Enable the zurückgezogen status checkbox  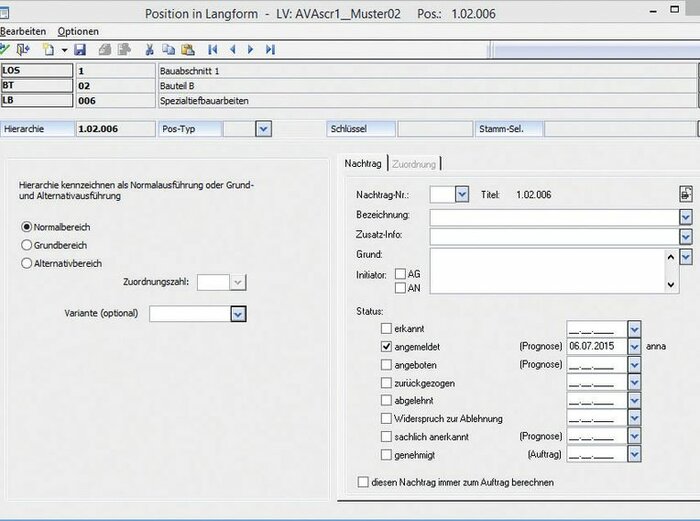pos(386,383)
